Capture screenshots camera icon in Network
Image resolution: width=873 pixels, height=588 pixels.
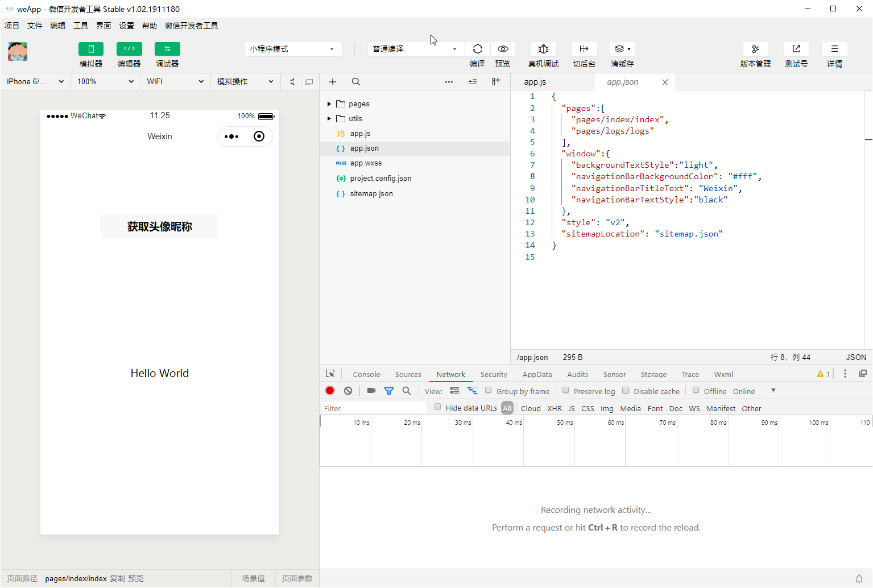[371, 391]
